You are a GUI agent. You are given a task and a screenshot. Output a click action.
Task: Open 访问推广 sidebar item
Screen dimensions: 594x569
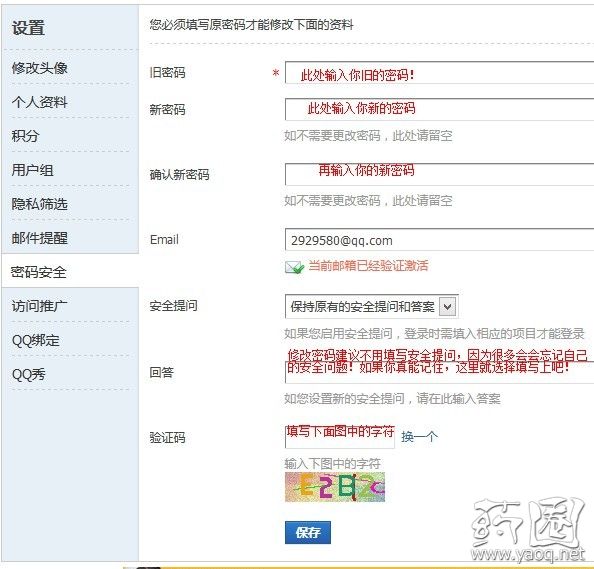click(x=39, y=306)
